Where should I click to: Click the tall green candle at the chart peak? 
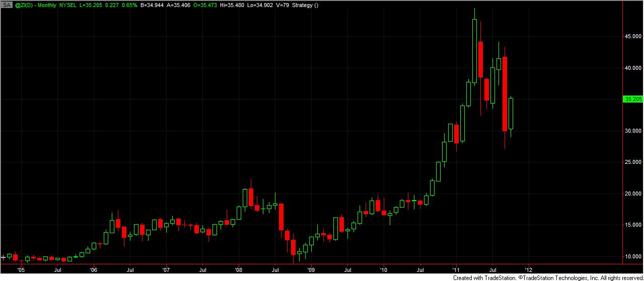pos(474,51)
